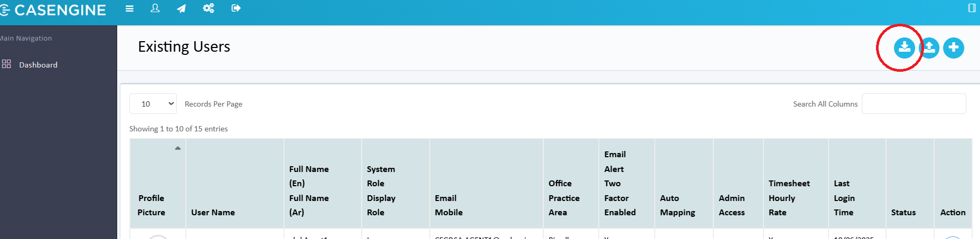This screenshot has width=980, height=239.
Task: Sort by User Name column
Action: [x=234, y=184]
